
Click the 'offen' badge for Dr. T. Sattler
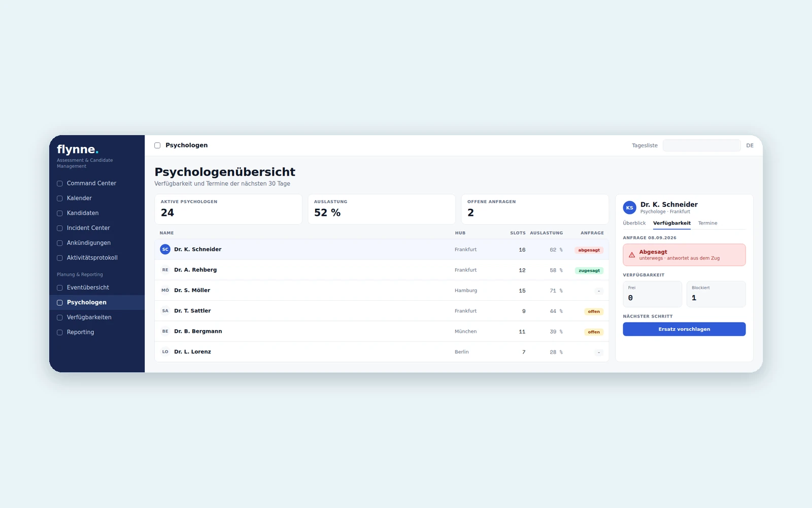(x=594, y=311)
